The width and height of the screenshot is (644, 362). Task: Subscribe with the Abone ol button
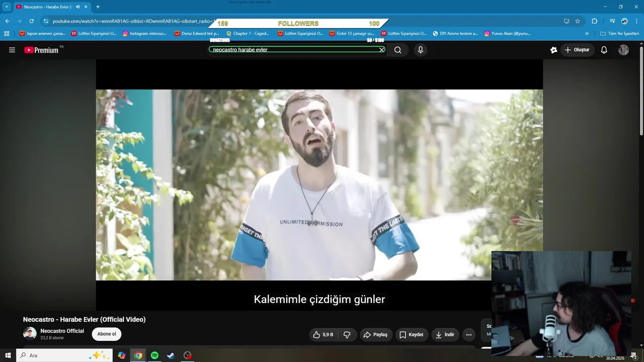[x=107, y=334]
